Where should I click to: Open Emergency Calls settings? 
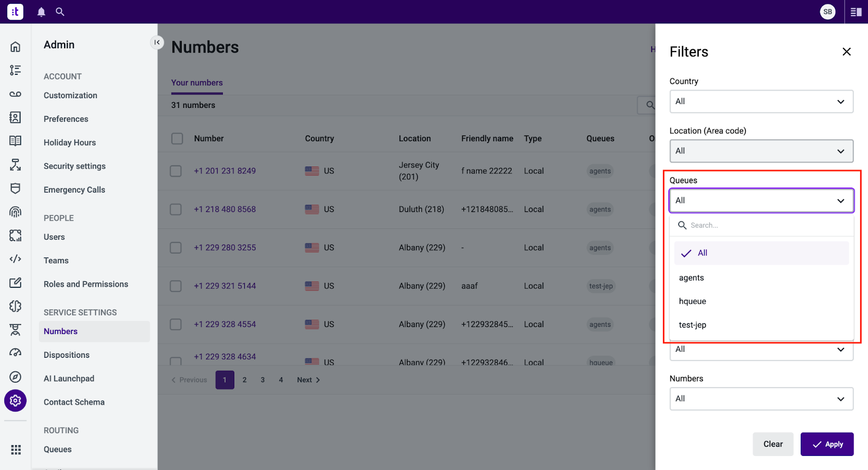(x=74, y=190)
